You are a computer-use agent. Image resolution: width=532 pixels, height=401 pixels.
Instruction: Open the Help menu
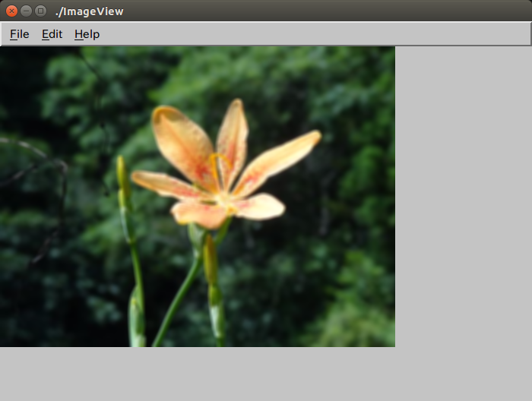click(x=87, y=34)
